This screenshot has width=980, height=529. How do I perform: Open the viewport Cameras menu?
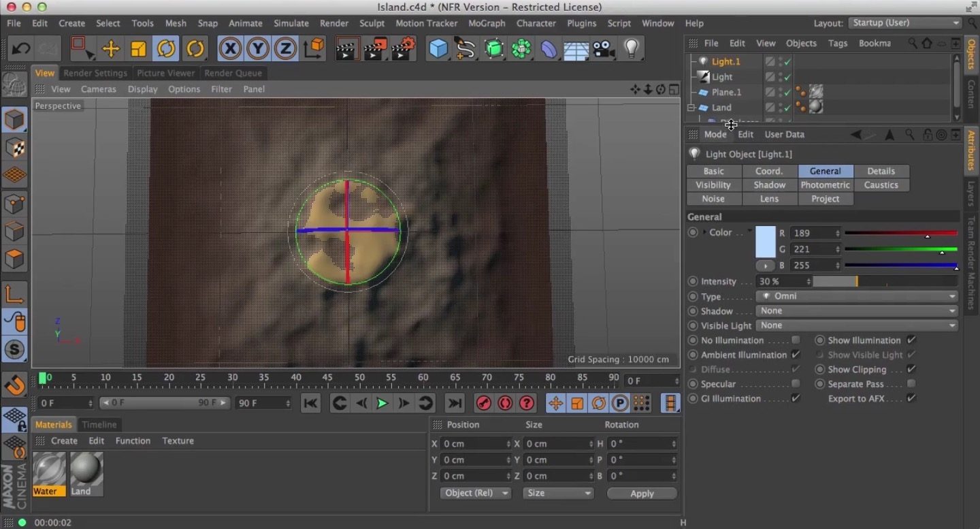[x=99, y=89]
